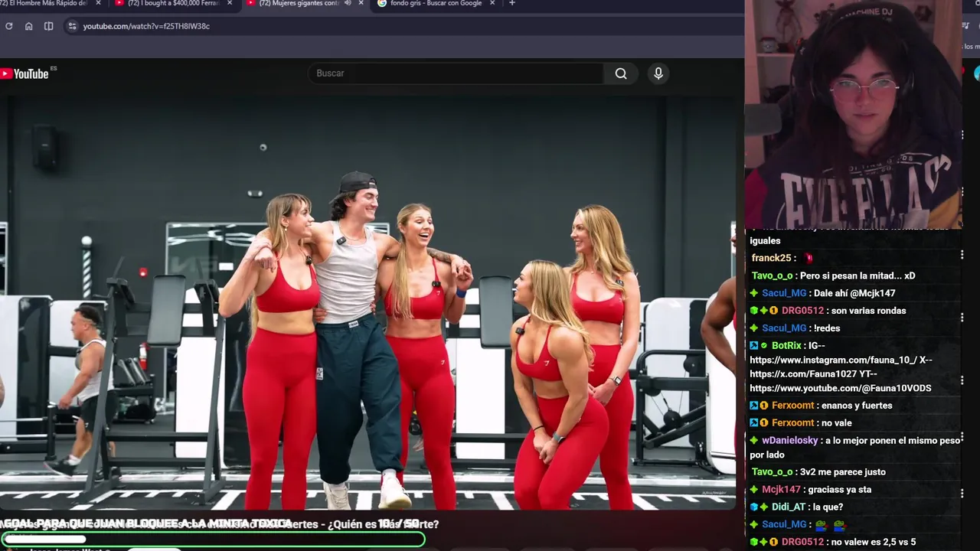980x551 pixels.
Task: Click the streamer webcam feed
Action: (x=853, y=115)
